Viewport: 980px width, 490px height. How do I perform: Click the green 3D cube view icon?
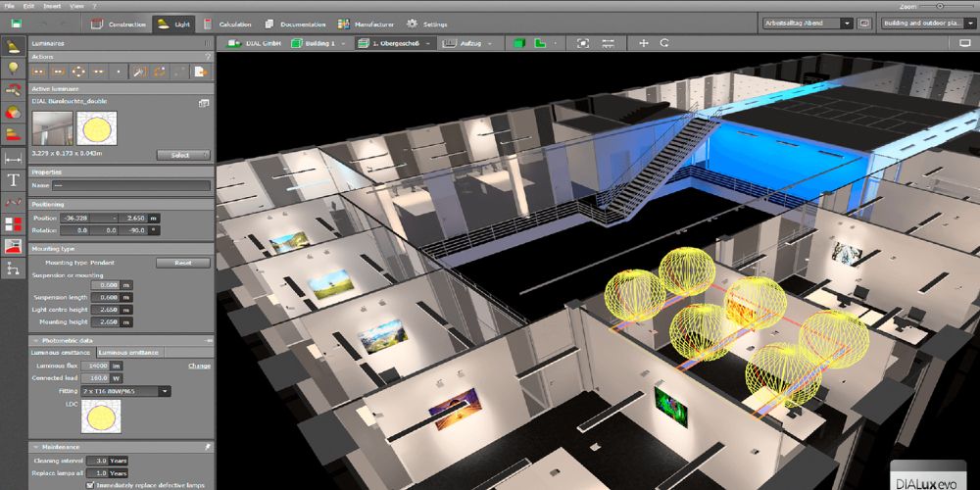[x=519, y=43]
